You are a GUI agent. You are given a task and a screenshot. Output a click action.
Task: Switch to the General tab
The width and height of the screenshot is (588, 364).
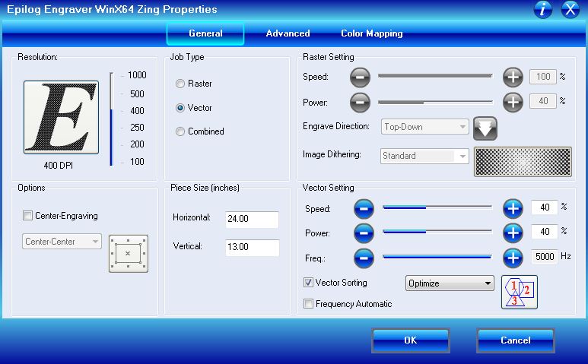point(205,33)
